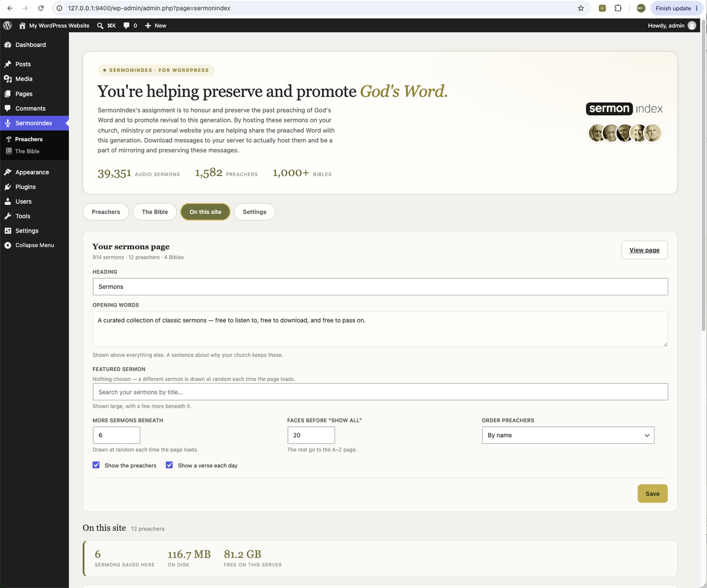Image resolution: width=707 pixels, height=588 pixels.
Task: Open the Order Preachers dropdown
Action: point(568,435)
